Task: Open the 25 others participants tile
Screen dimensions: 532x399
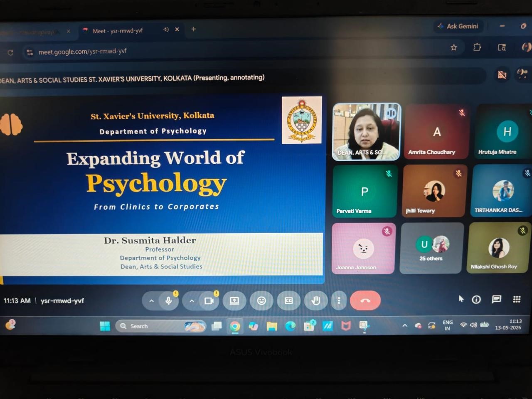Action: point(432,248)
